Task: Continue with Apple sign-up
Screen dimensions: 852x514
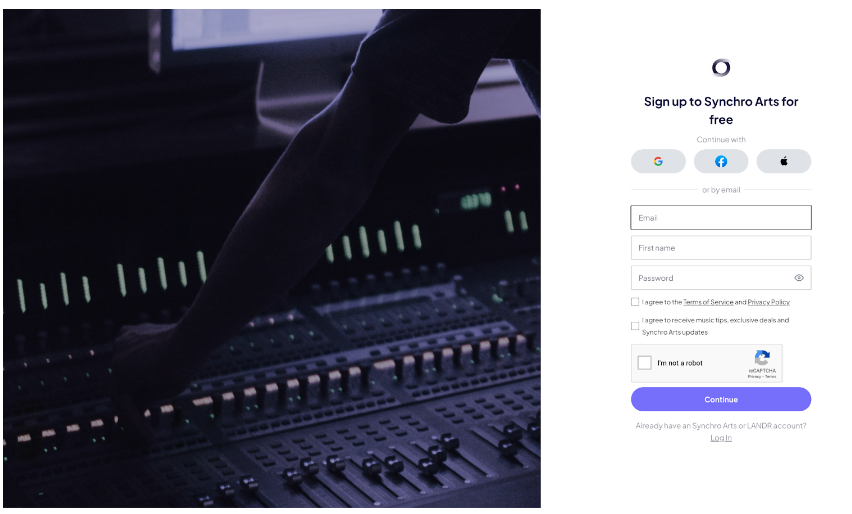Action: click(x=784, y=161)
